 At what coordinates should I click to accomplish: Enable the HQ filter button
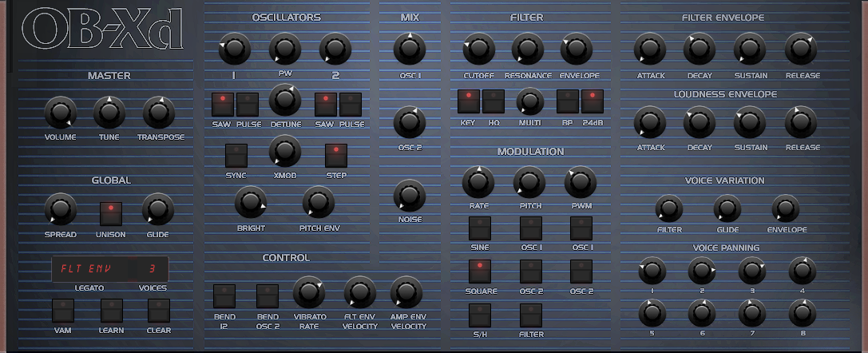point(493,101)
